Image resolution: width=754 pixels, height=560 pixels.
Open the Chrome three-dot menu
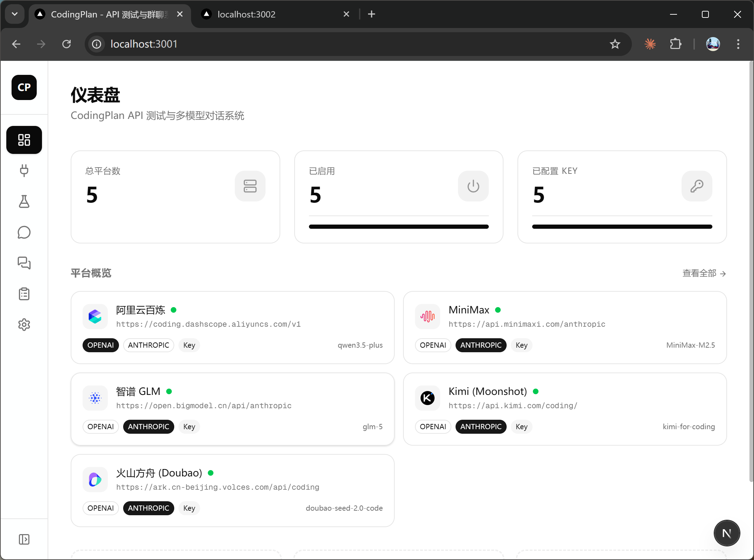click(738, 44)
